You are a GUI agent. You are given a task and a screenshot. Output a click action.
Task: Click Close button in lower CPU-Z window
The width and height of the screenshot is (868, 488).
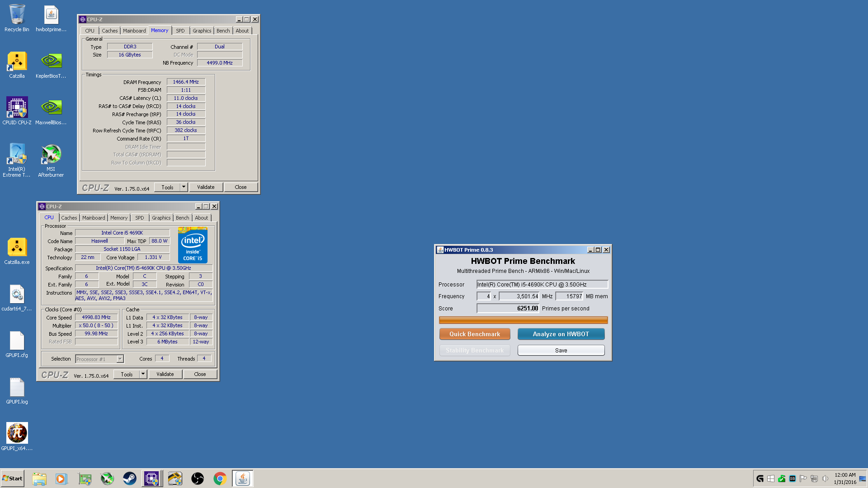point(200,374)
